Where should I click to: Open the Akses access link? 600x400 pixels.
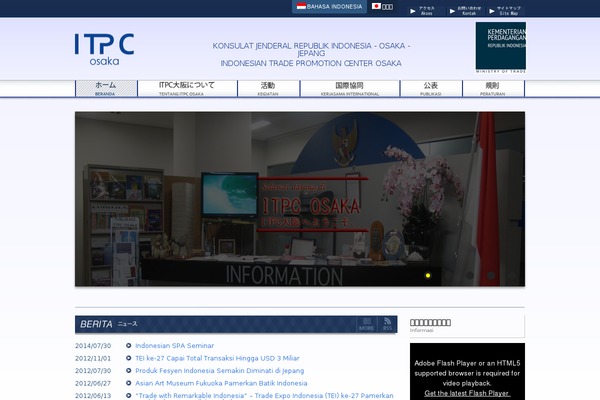pos(427,11)
